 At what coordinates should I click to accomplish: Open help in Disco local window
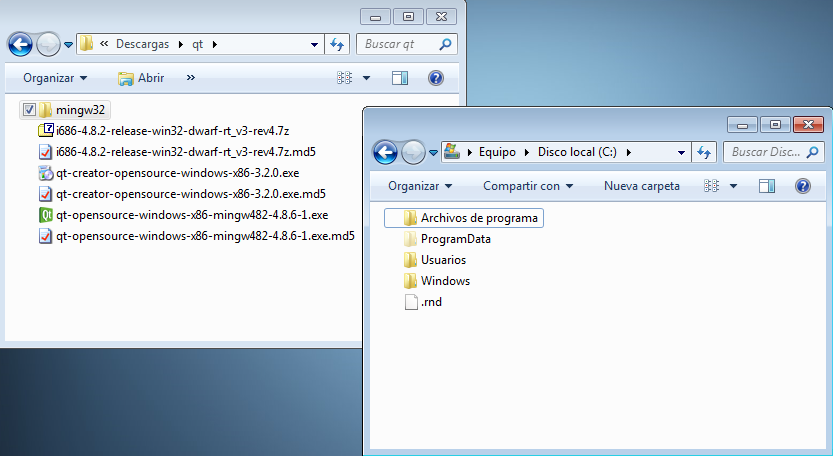(x=803, y=186)
